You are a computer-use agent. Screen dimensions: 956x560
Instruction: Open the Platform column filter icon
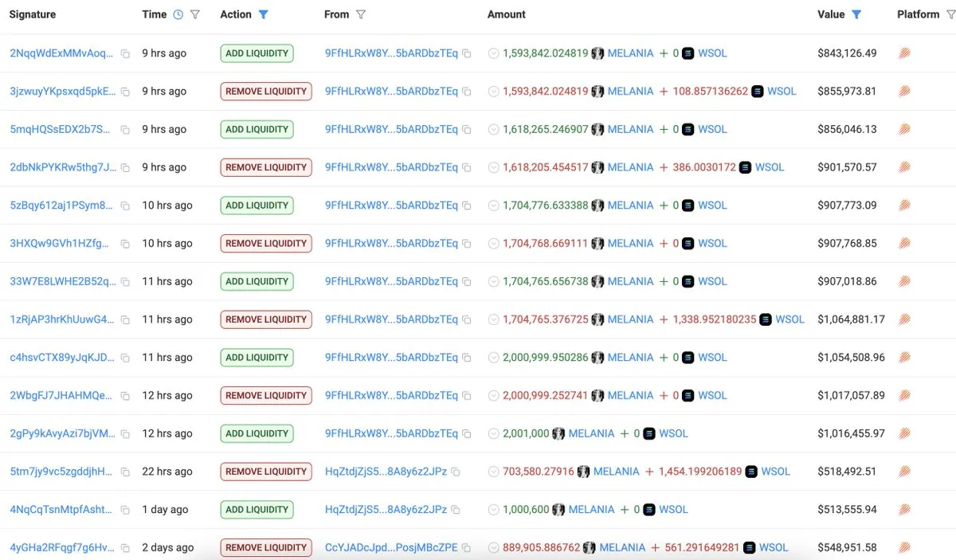[950, 14]
